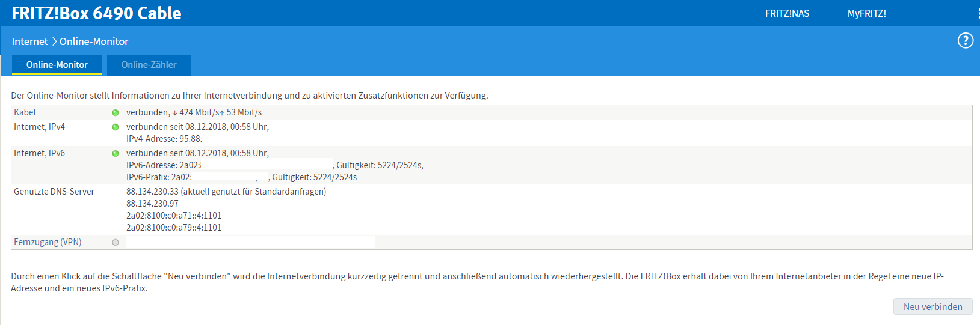Viewport: 980px width, 325px height.
Task: Click the IPv4-Adresse: 95.88. text
Action: [x=164, y=139]
